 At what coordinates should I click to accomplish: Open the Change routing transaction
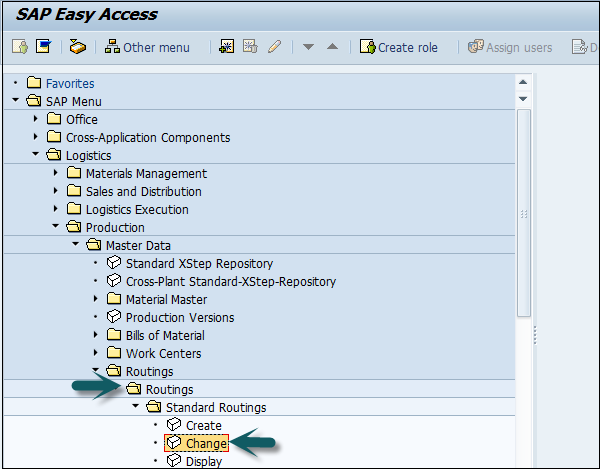[x=206, y=443]
